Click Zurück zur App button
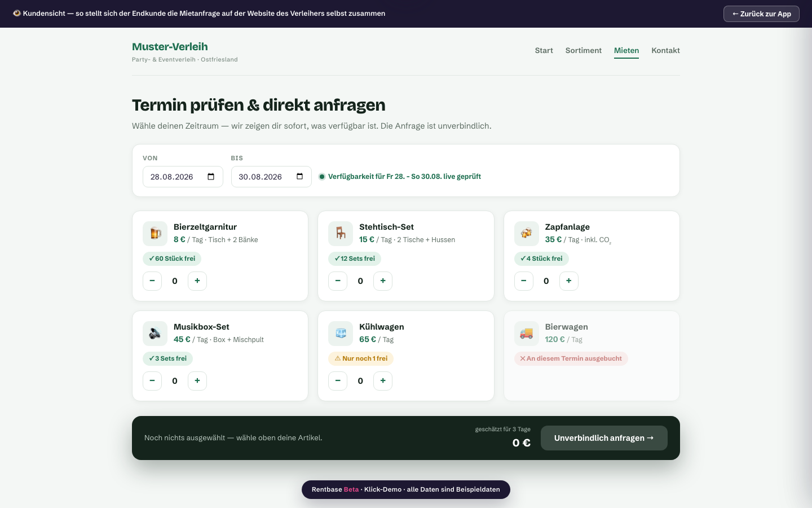The width and height of the screenshot is (812, 508). [761, 14]
